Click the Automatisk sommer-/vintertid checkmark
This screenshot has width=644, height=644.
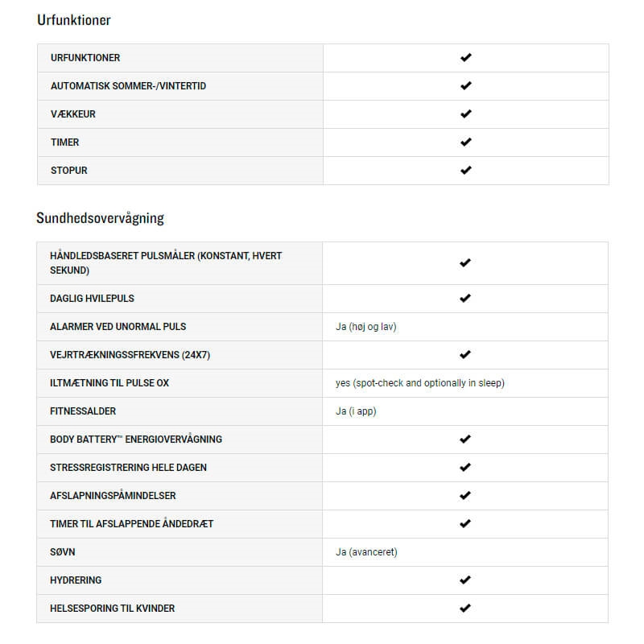465,86
